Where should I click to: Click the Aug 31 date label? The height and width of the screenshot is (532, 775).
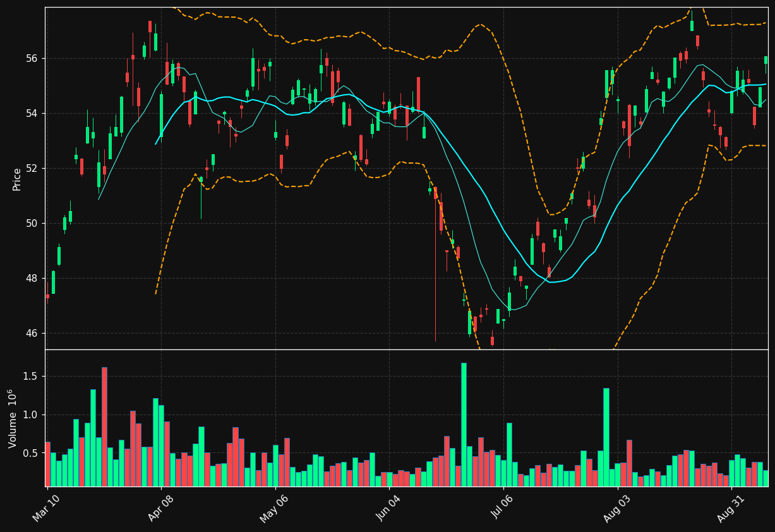point(730,508)
